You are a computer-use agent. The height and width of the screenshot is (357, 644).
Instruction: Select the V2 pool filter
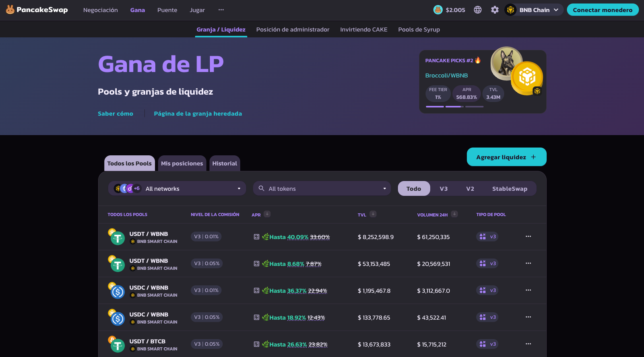coord(470,188)
